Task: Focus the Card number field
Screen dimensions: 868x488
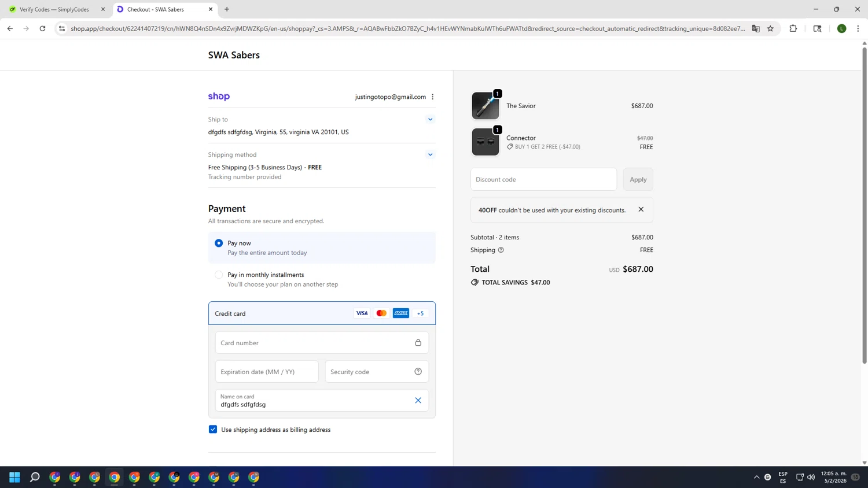Action: pyautogui.click(x=322, y=343)
